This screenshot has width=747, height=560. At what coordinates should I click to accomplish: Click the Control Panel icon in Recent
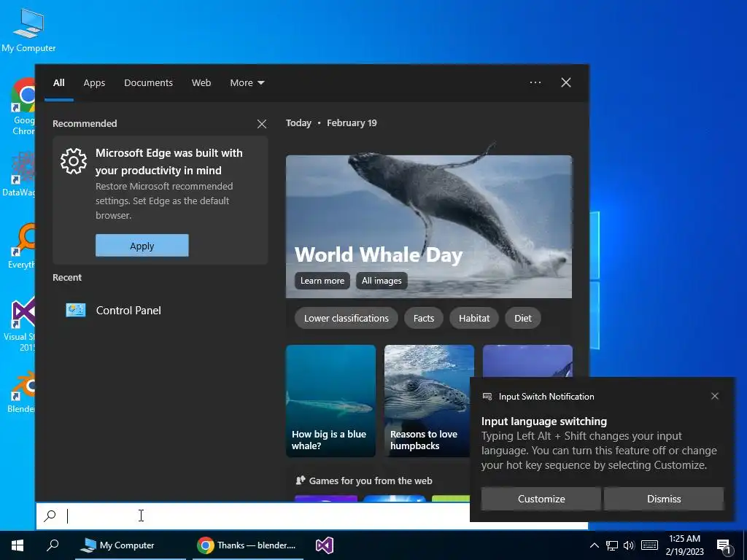76,311
